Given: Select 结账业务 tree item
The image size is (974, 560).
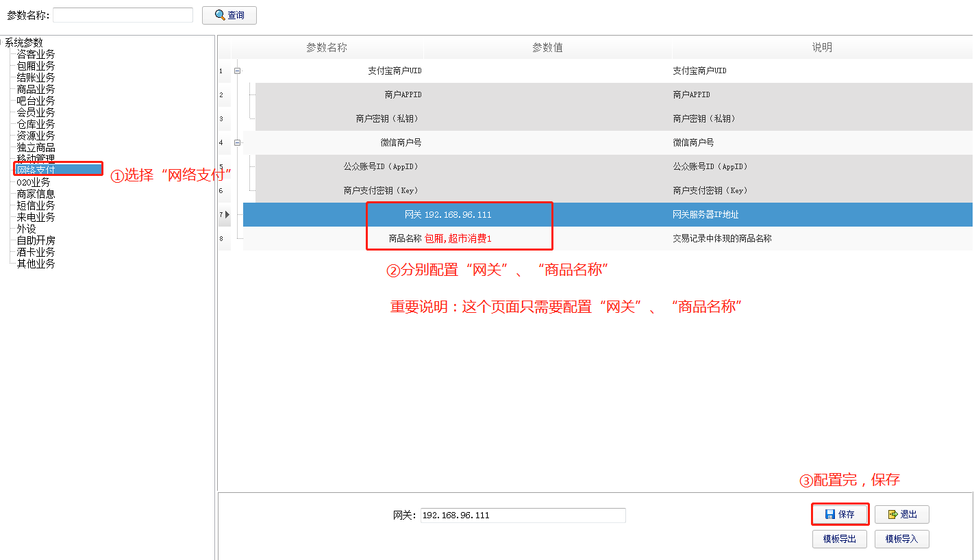Looking at the screenshot, I should 36,77.
